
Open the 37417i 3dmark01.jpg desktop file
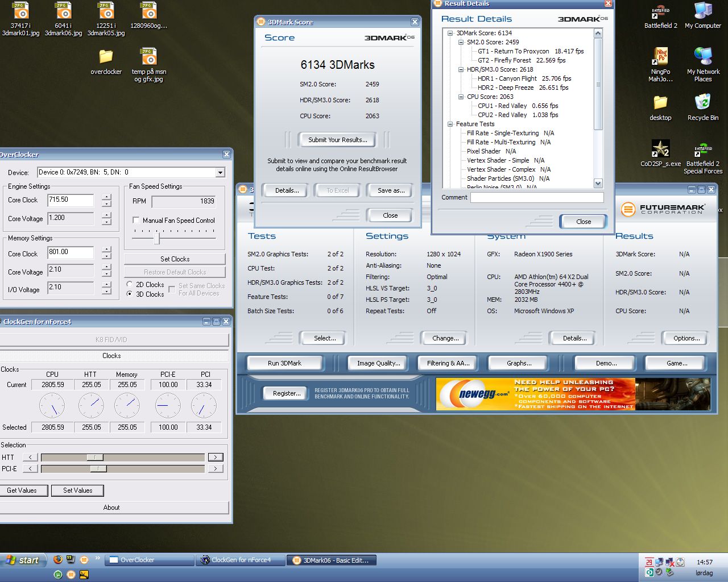pyautogui.click(x=20, y=19)
